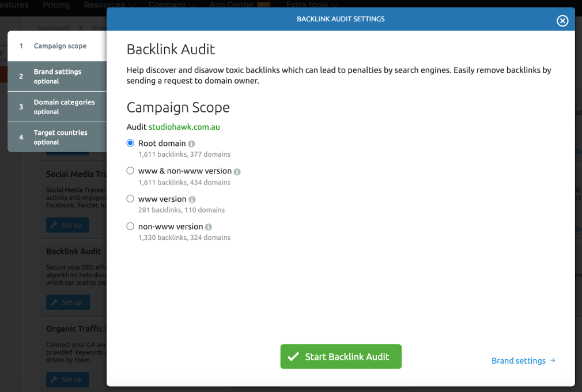This screenshot has width=582, height=392.
Task: Expand the Resources dropdown menu
Action: click(109, 5)
